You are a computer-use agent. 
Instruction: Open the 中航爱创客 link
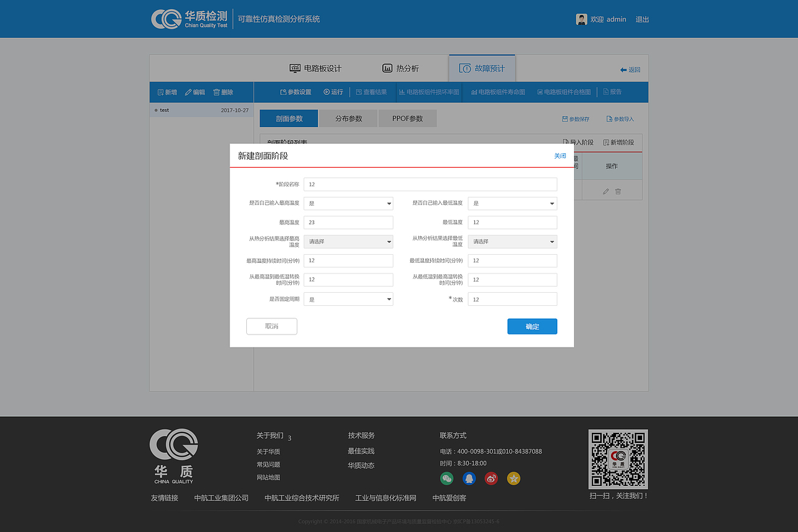pyautogui.click(x=449, y=498)
